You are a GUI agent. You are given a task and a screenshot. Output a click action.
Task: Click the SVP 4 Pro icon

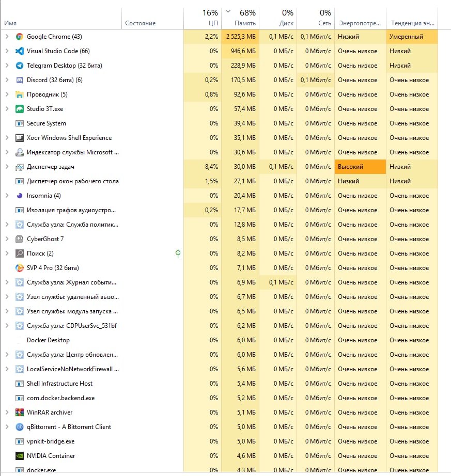[x=20, y=268]
